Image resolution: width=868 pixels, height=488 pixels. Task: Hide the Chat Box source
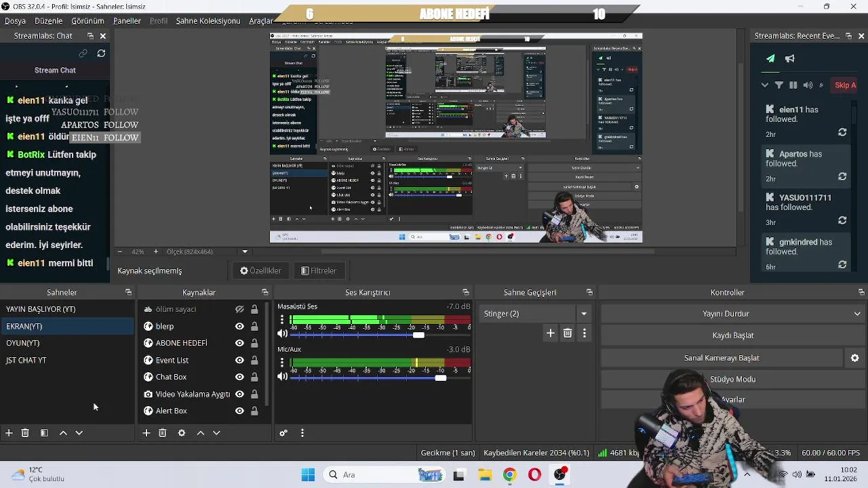pyautogui.click(x=239, y=377)
